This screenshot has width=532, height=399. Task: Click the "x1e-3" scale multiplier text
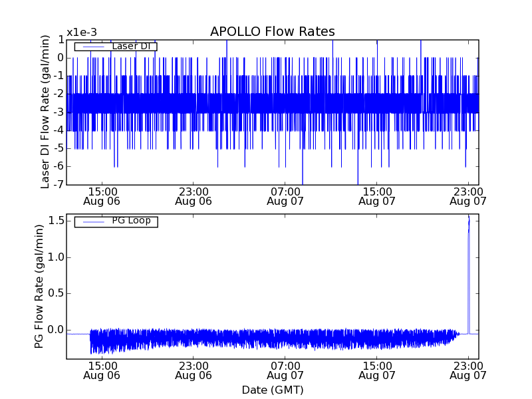click(82, 33)
